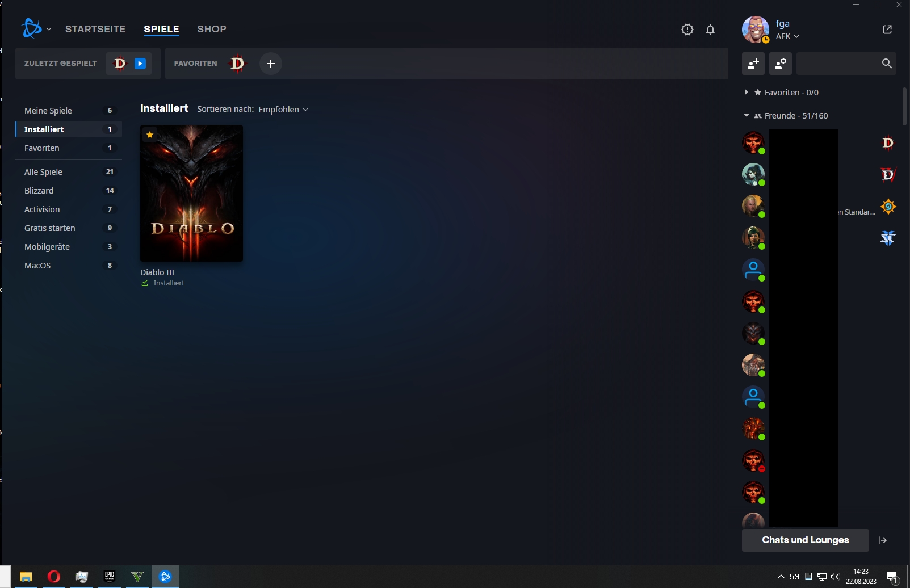The width and height of the screenshot is (910, 588).
Task: Open Windows notification center
Action: click(x=892, y=577)
